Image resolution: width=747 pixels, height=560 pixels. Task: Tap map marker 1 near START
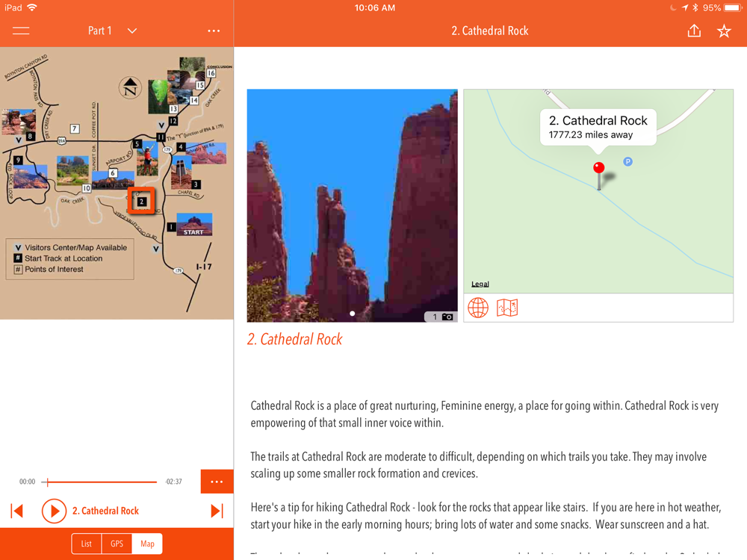coord(171,227)
